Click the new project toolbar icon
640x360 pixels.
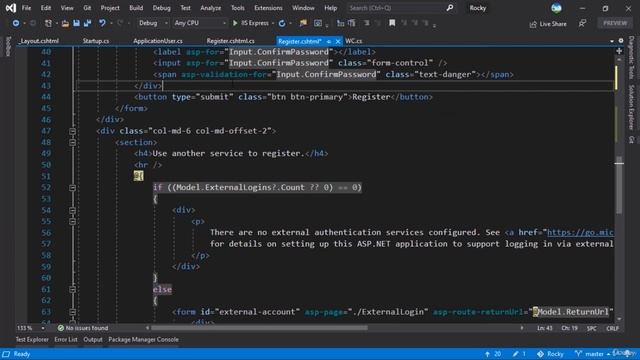click(x=48, y=23)
